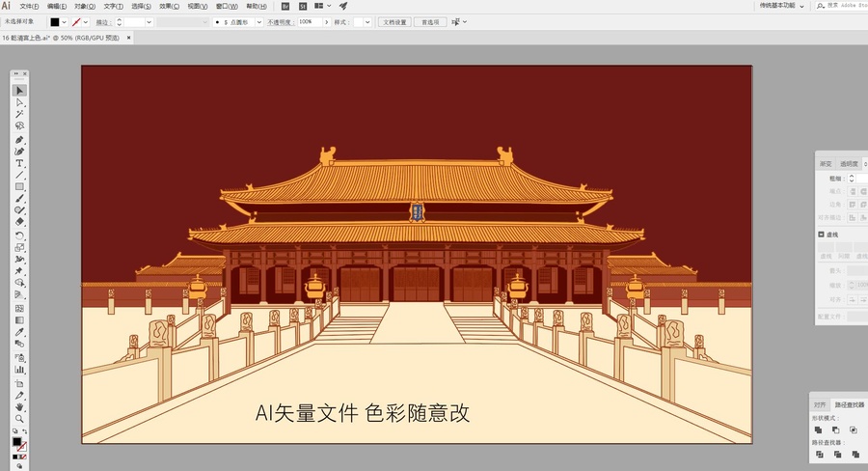Adjust stroke weight stepper in control bar
Viewport: 868px width, 471px height.
119,22
